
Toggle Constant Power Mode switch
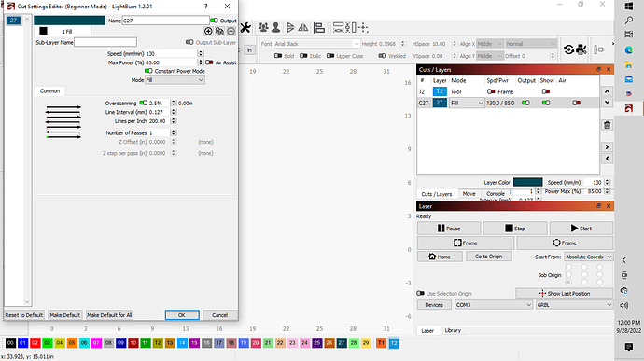pyautogui.click(x=148, y=71)
